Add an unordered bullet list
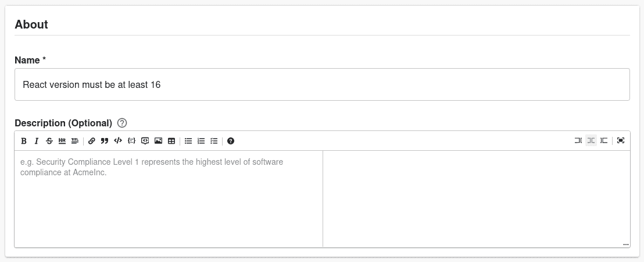Viewport: 644px width, 262px height. [188, 141]
